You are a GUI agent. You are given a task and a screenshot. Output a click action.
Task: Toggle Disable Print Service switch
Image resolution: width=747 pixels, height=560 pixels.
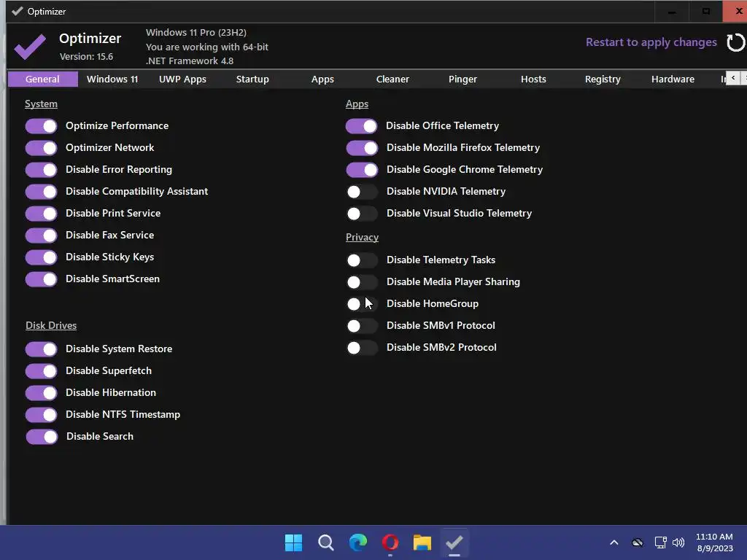tap(42, 214)
